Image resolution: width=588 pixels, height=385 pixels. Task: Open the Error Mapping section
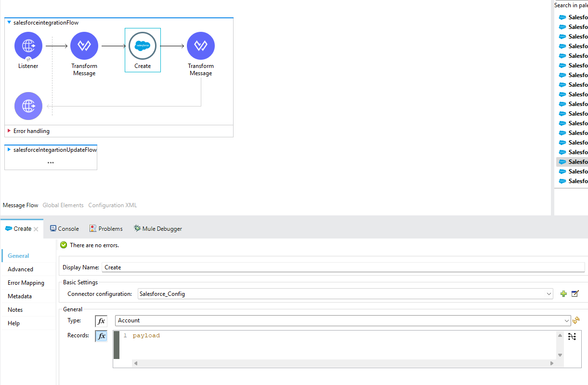click(26, 283)
